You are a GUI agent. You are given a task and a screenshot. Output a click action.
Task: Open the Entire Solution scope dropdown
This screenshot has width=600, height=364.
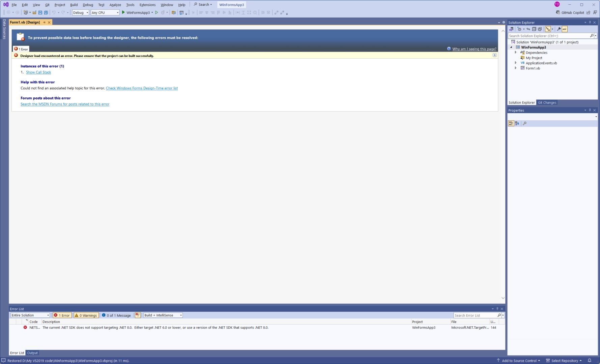[30, 315]
